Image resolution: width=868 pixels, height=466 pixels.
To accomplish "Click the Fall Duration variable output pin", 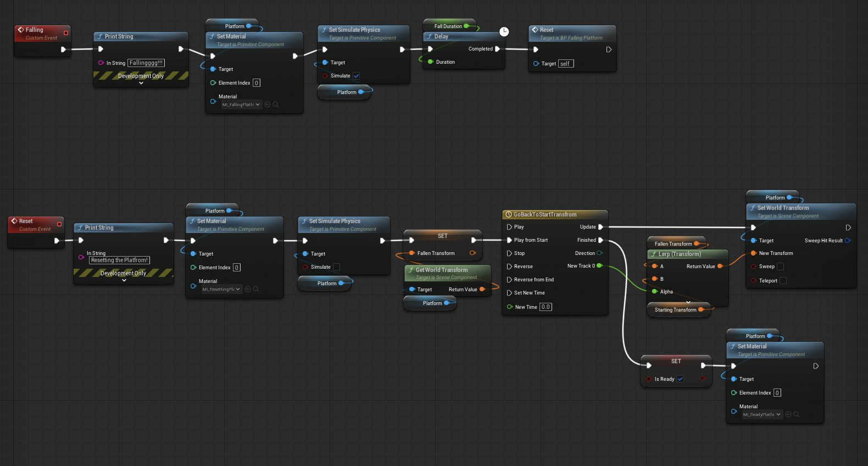I will tap(466, 26).
